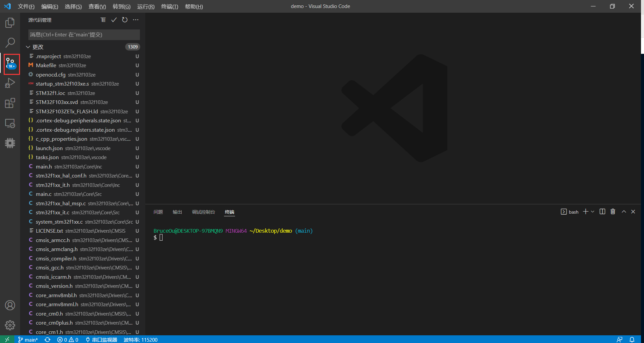Open STM32F103ZETx_FLASH.ld change entry
The width and height of the screenshot is (644, 343).
click(x=83, y=111)
